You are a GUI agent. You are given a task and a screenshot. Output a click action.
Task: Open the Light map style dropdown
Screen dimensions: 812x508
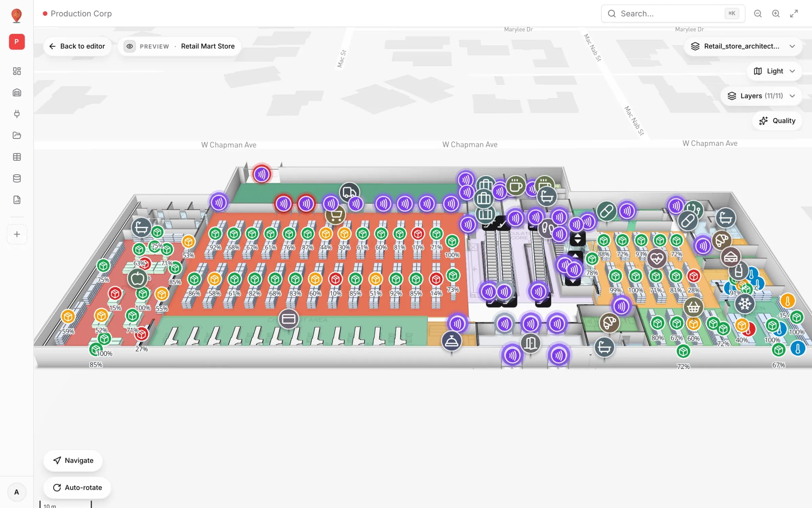(774, 71)
